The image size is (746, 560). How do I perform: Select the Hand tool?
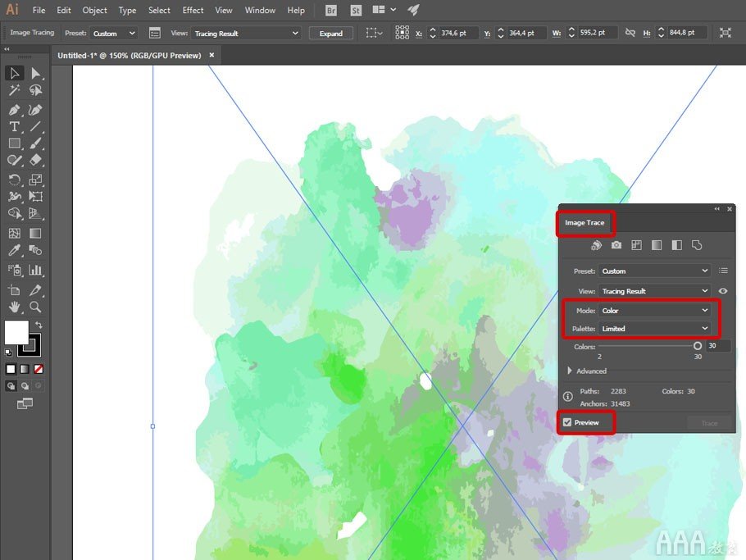[14, 307]
